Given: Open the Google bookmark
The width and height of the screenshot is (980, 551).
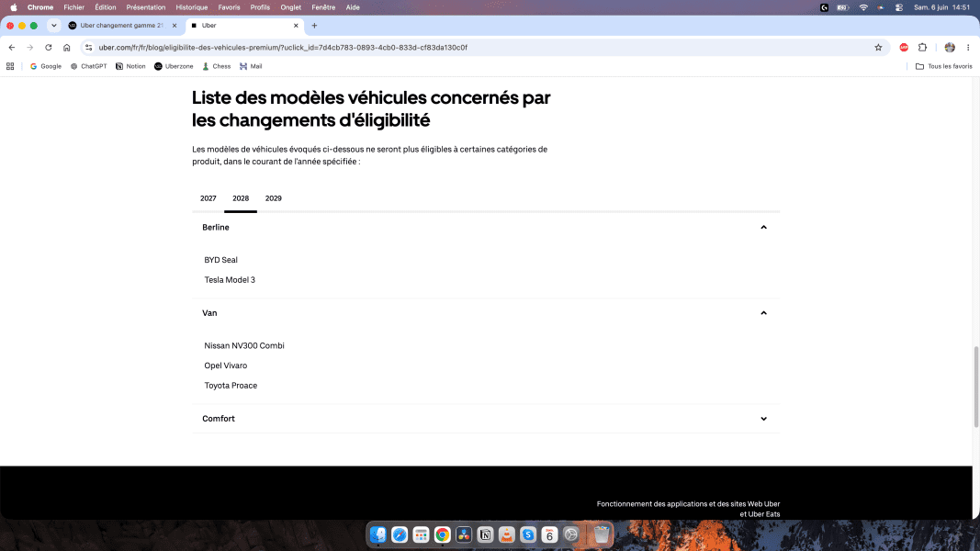Looking at the screenshot, I should click(x=46, y=66).
